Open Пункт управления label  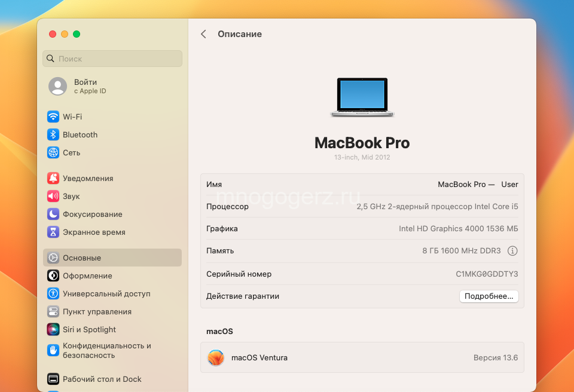pos(97,311)
